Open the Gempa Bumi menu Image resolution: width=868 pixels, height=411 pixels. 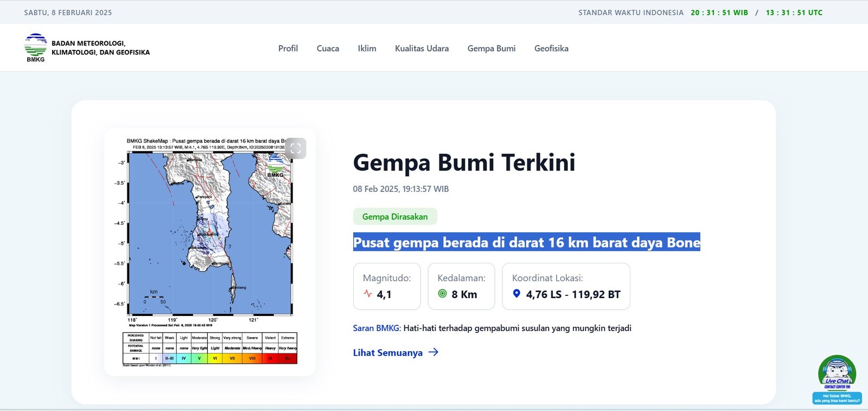point(491,48)
